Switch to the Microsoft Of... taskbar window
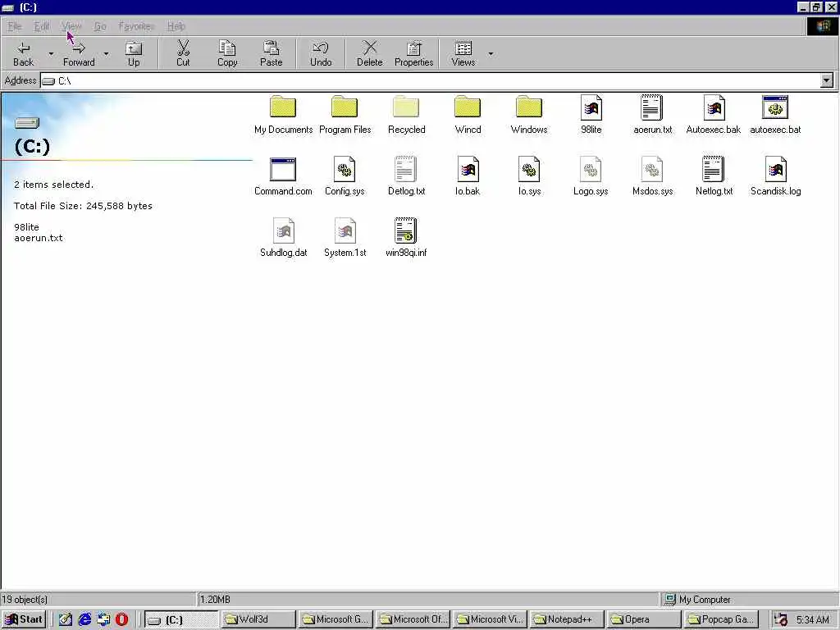Viewport: 840px width, 630px height. 413,620
